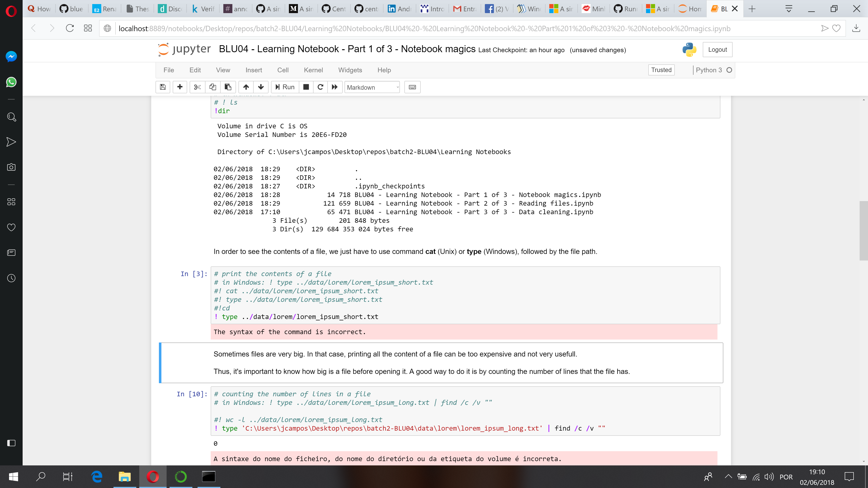Open cell type Markdown dropdown
Image resolution: width=868 pixels, height=488 pixels.
(x=372, y=87)
